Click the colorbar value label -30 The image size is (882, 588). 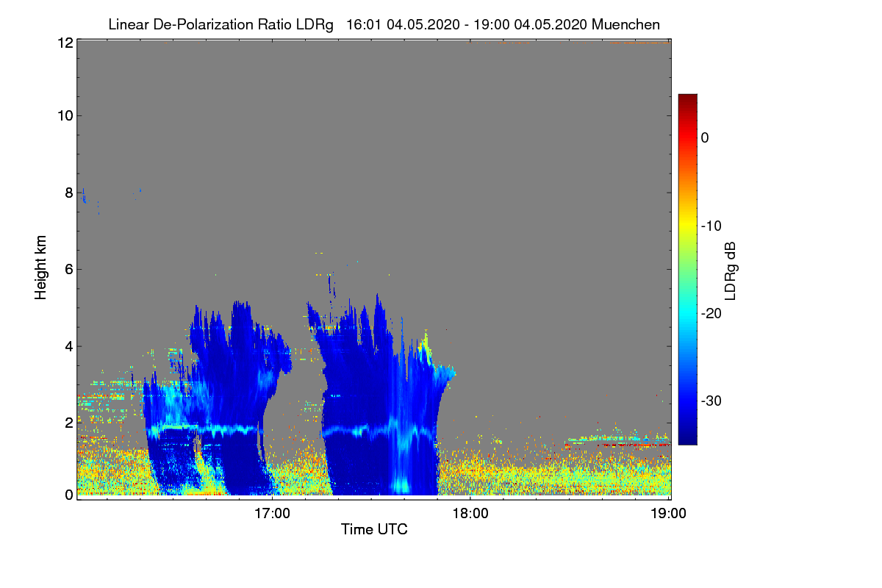tap(711, 401)
